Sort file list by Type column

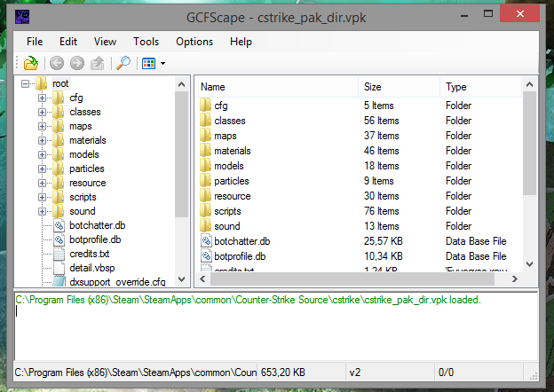click(481, 87)
